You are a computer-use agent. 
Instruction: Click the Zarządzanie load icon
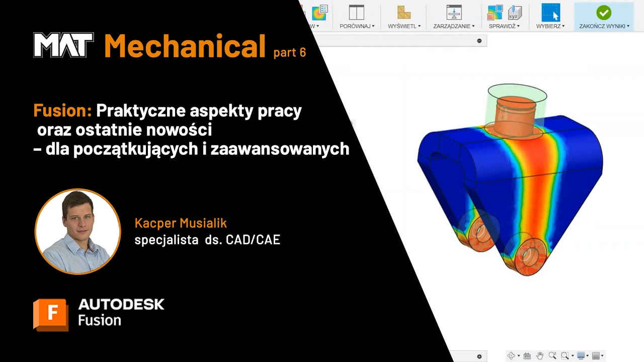click(454, 13)
